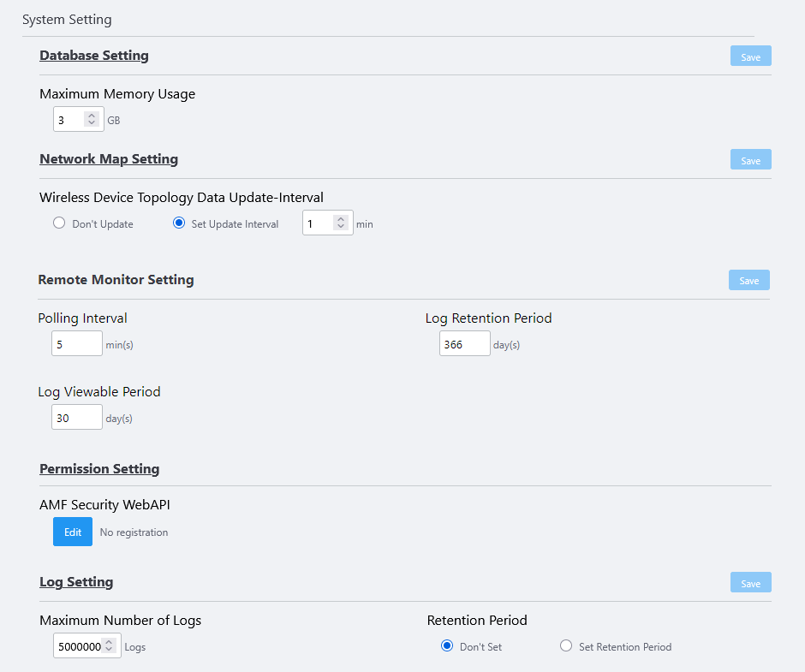Viewport: 805px width, 672px height.
Task: Click the Log Viewable Period field
Action: 77,418
